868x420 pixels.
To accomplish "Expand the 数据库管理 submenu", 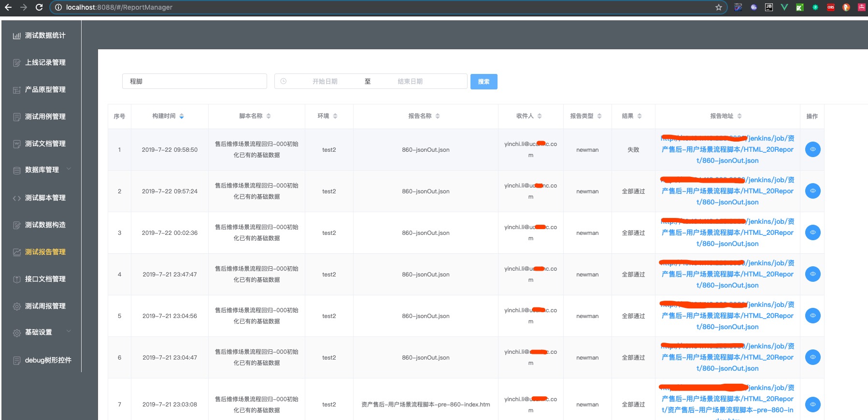I will coord(69,169).
